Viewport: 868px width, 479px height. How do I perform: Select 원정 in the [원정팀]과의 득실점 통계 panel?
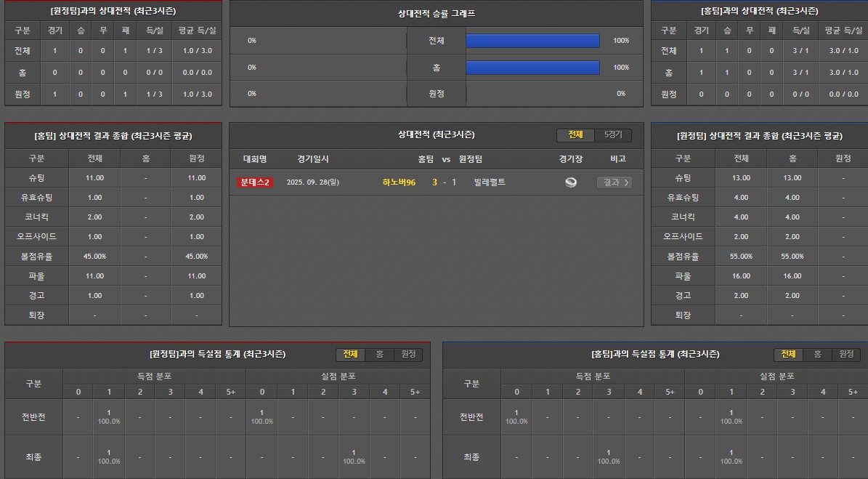[408, 354]
